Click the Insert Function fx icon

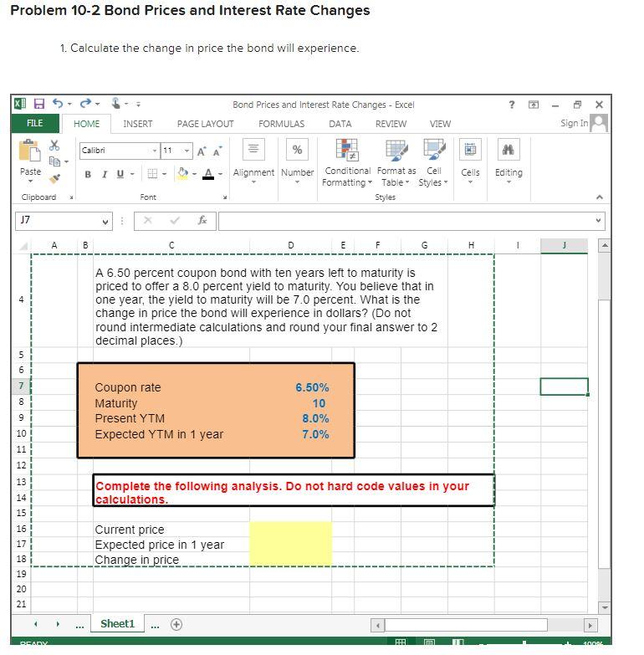coord(202,220)
